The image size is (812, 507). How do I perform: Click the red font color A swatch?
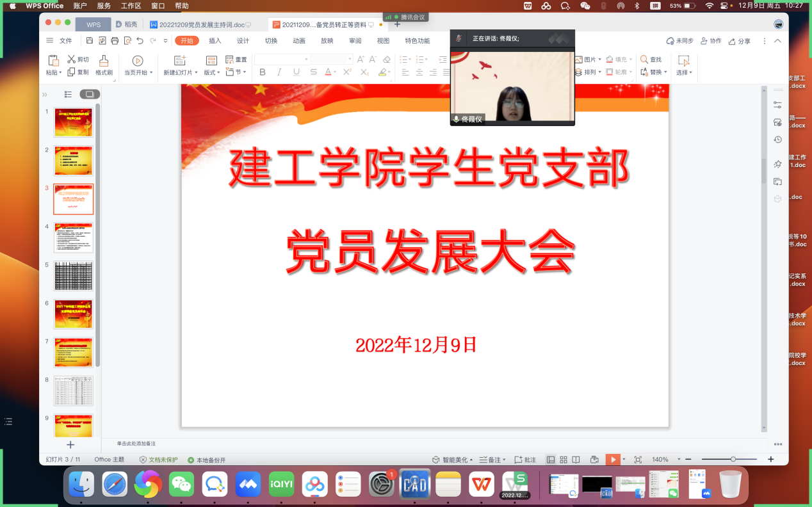327,72
